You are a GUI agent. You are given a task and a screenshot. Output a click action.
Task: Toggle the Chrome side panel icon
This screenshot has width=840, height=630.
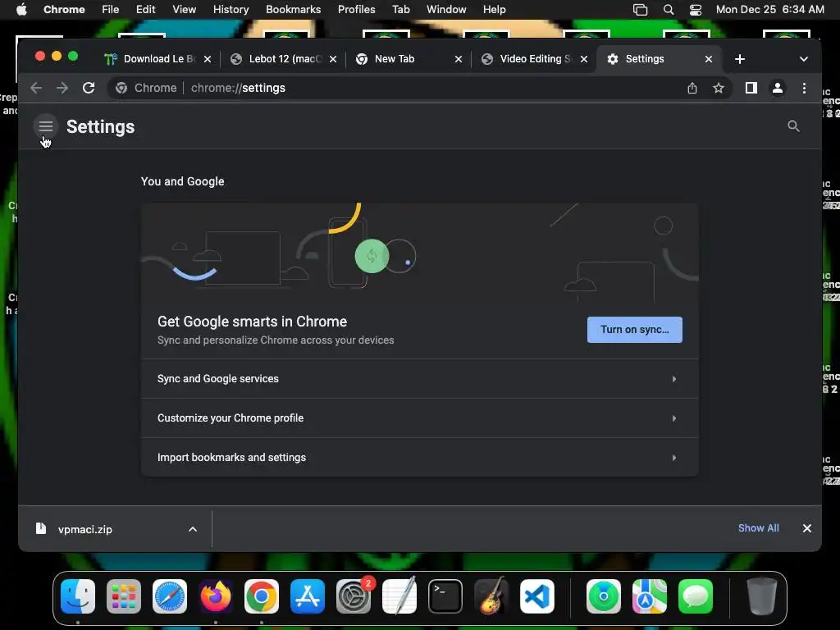(751, 88)
